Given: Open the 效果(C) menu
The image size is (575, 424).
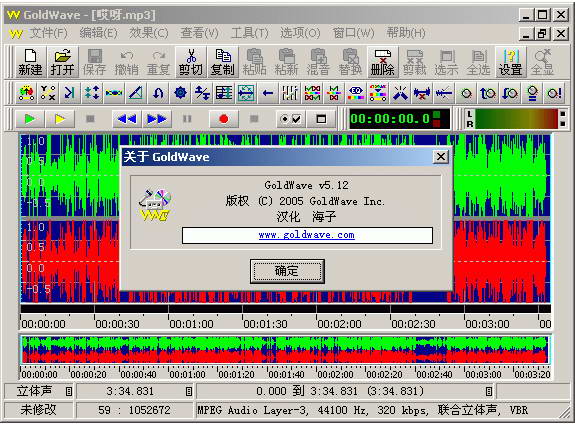Looking at the screenshot, I should point(149,33).
